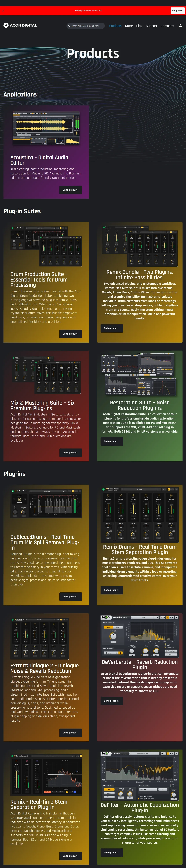This screenshot has width=186, height=868.
Task: Dismiss the Holiday Sale banner with the x
Action: [3, 11]
